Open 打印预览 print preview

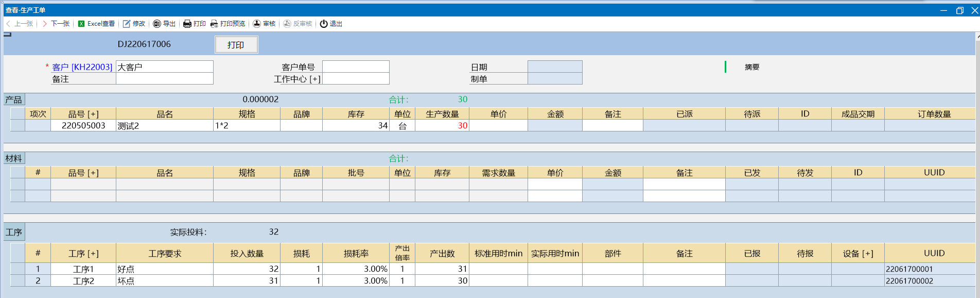pyautogui.click(x=227, y=24)
